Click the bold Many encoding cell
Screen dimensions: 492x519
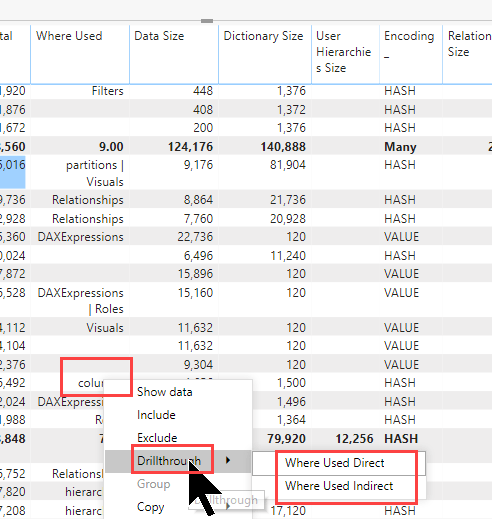pyautogui.click(x=400, y=147)
